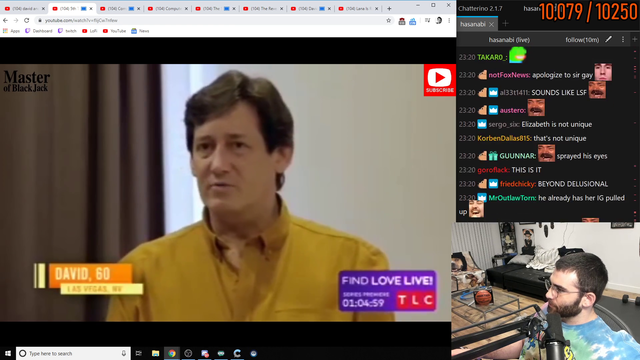The height and width of the screenshot is (360, 640).
Task: Close the 'david an...' browser tab
Action: coord(43,9)
